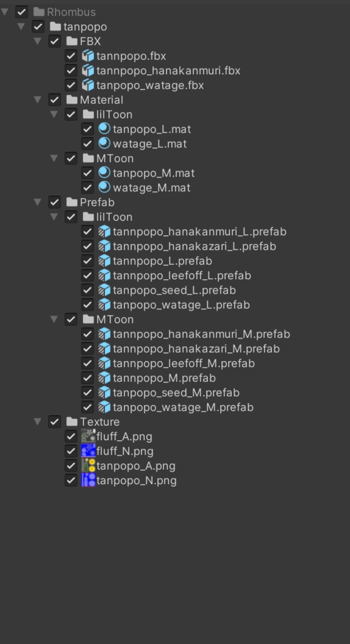Click the tannpopo_hanakanmuri_L.prefab cube icon
The width and height of the screenshot is (350, 644).
pyautogui.click(x=104, y=231)
